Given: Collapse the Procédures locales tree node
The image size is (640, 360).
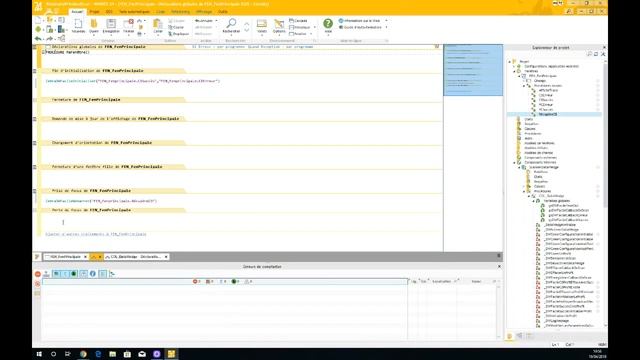Looking at the screenshot, I should coord(524,86).
